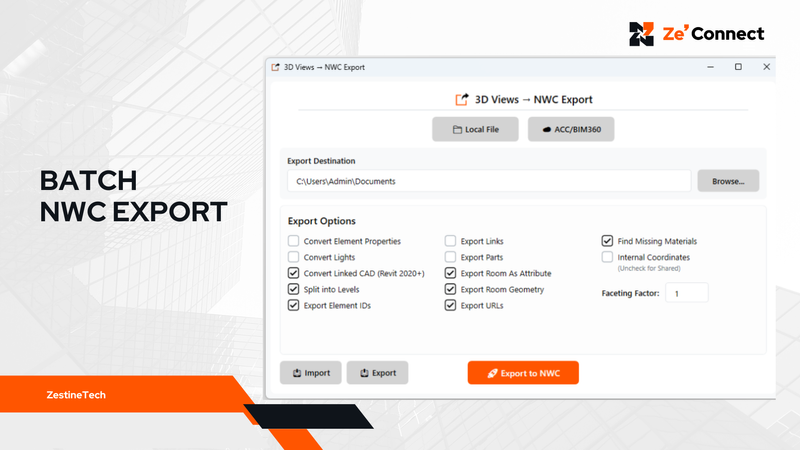Click orange export icon beside dialog heading
The image size is (800, 450).
coord(462,99)
